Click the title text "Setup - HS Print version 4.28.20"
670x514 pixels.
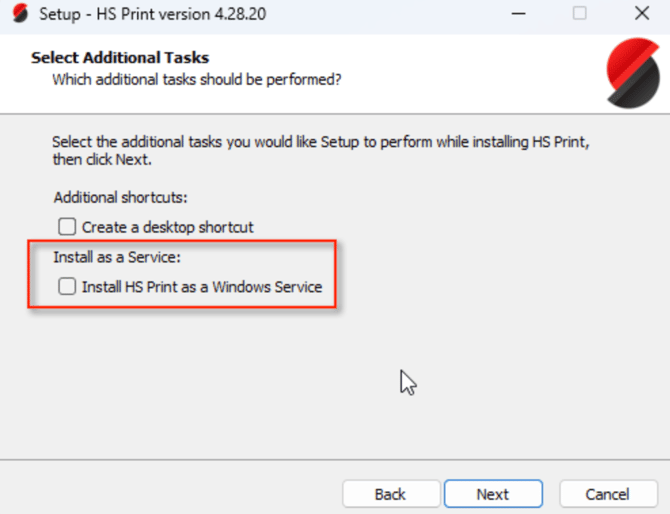tap(153, 14)
